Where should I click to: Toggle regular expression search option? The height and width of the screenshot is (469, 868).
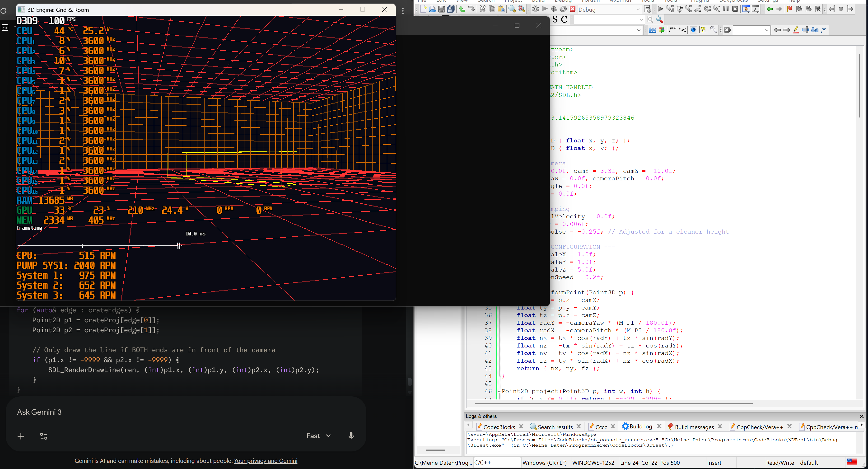coord(824,30)
